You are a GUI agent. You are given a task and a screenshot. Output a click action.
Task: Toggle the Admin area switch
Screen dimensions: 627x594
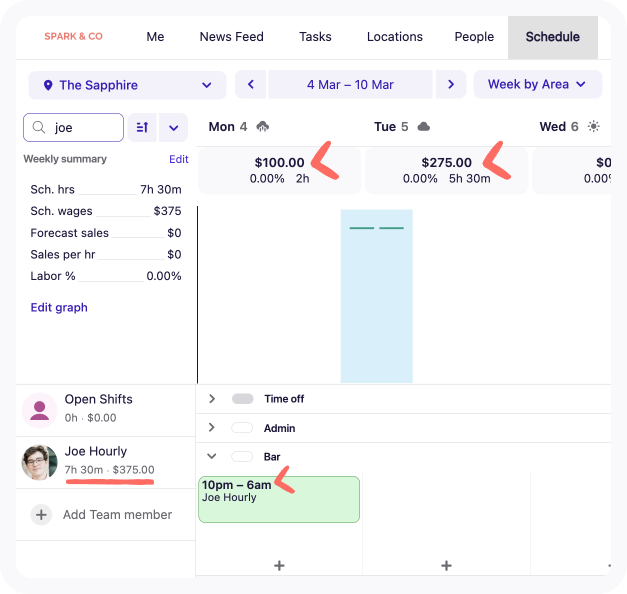[242, 428]
